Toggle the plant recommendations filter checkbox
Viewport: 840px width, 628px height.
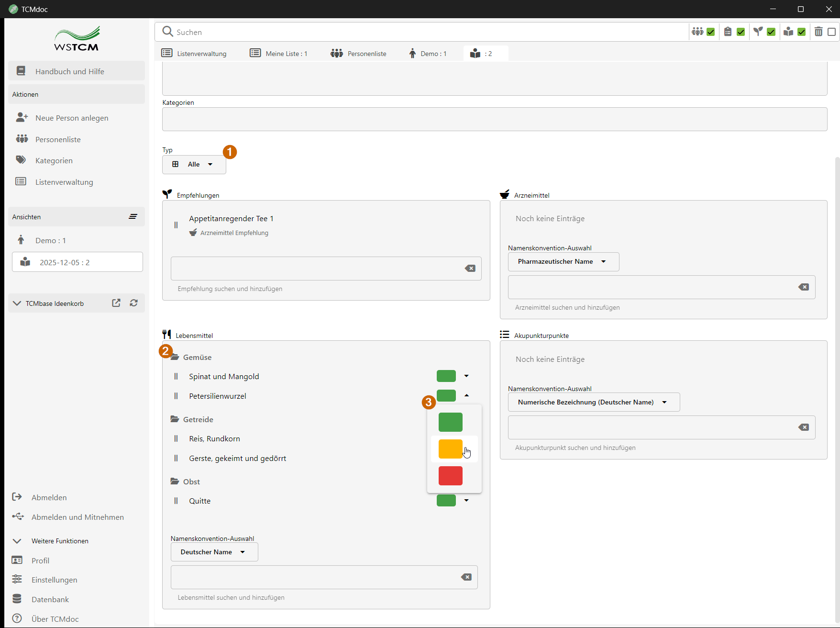tap(771, 32)
